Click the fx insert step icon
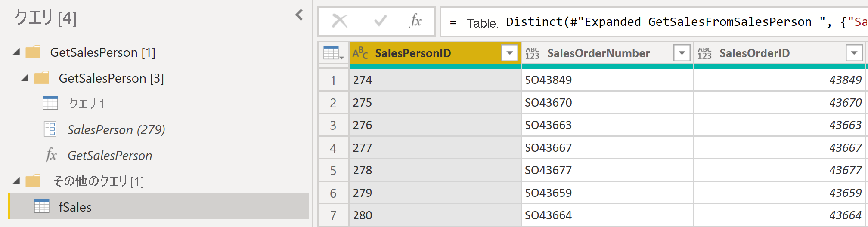Viewport: 868px width, 227px height. point(415,21)
